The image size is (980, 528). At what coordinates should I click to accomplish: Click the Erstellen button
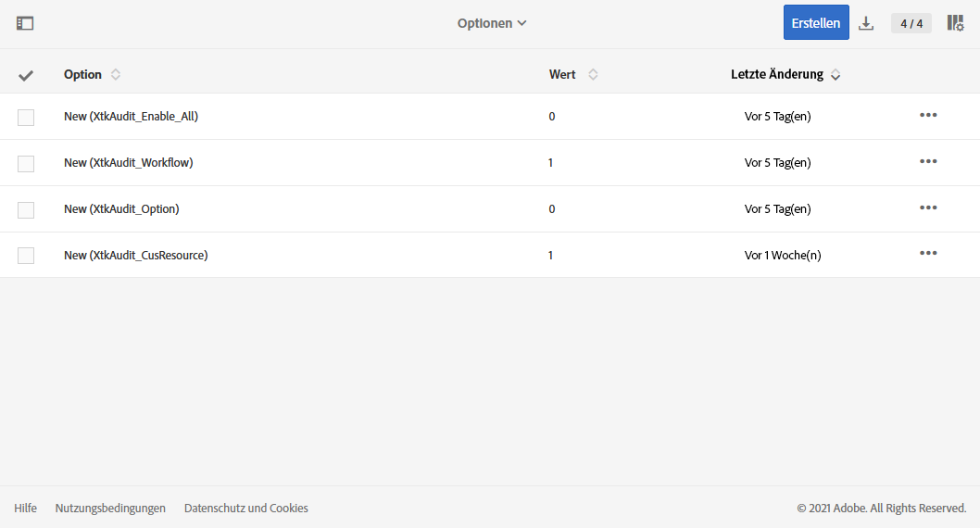816,23
